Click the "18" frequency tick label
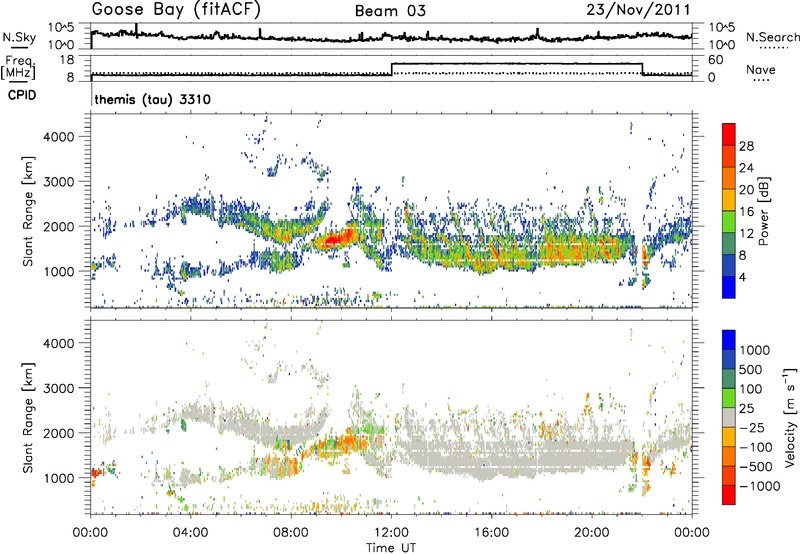Screen dimensions: 800x554 pos(65,60)
